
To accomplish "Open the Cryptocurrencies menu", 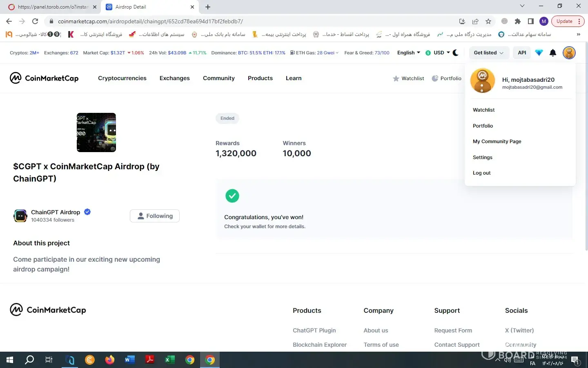I will pos(122,78).
